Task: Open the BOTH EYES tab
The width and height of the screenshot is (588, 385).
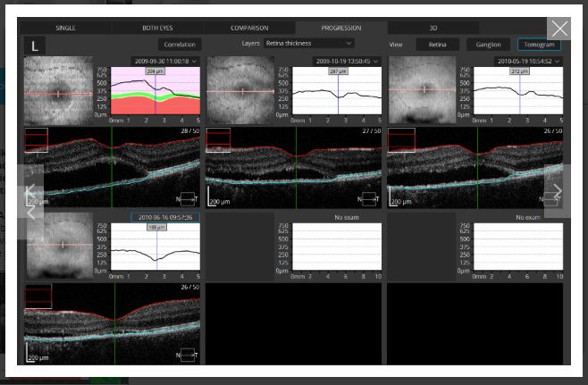Action: point(158,28)
